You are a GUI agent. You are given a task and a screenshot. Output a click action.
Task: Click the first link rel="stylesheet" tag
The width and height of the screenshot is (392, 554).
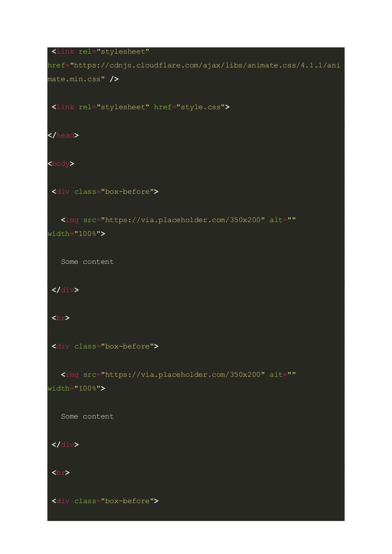pyautogui.click(x=101, y=52)
